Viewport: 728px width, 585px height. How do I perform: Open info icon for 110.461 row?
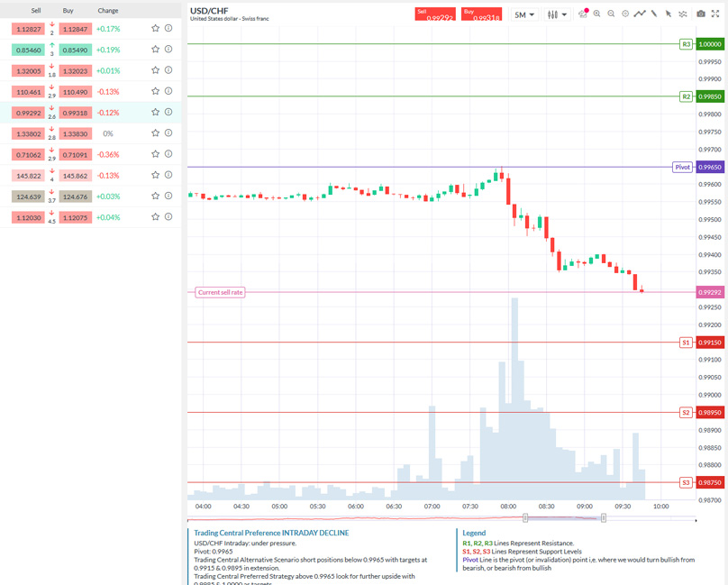(x=168, y=91)
